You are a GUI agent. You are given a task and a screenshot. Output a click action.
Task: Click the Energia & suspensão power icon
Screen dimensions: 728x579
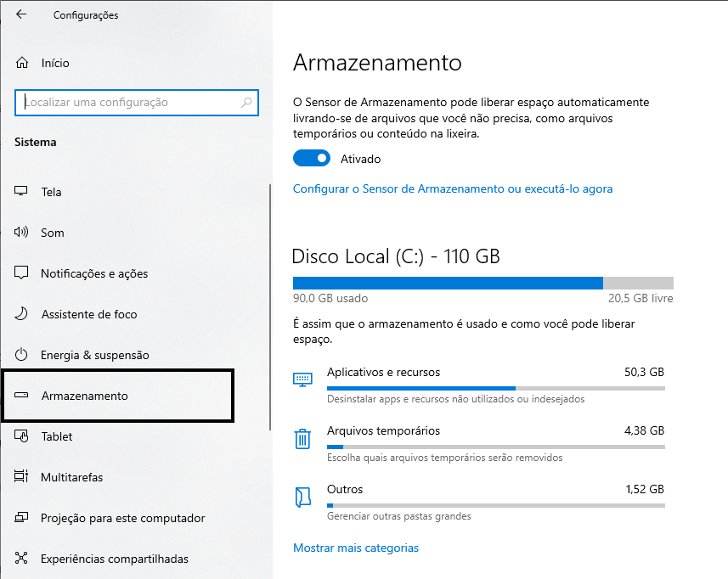click(22, 355)
